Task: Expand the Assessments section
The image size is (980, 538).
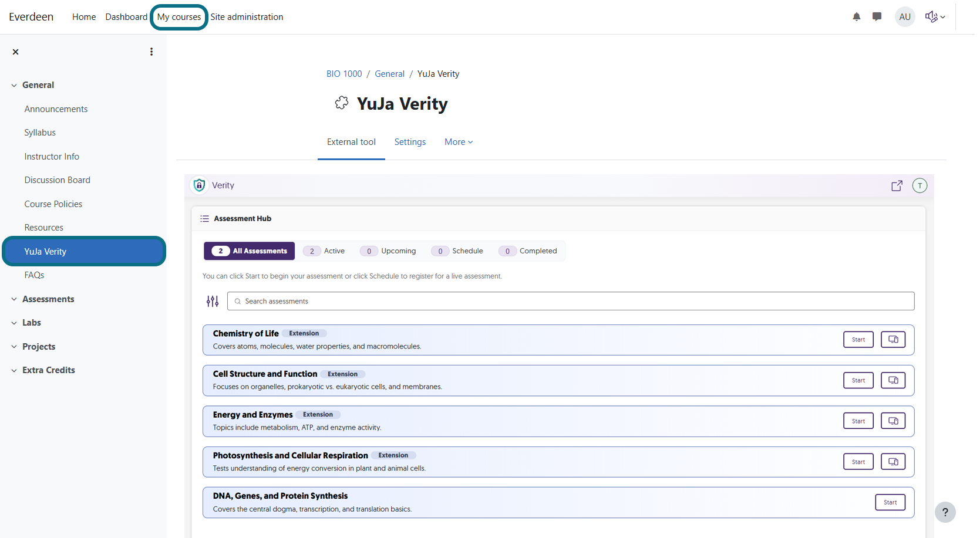Action: [14, 299]
